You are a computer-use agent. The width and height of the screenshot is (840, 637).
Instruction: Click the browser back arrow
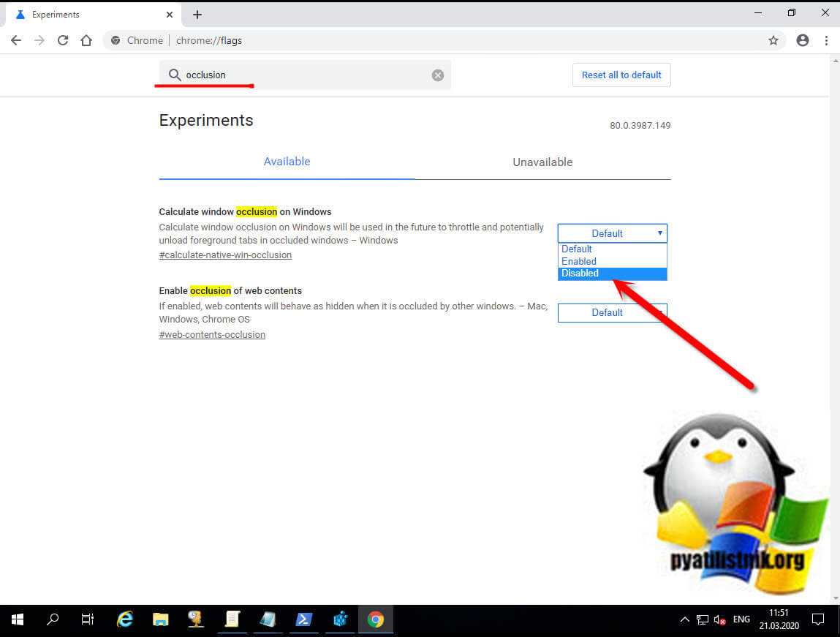coord(16,40)
